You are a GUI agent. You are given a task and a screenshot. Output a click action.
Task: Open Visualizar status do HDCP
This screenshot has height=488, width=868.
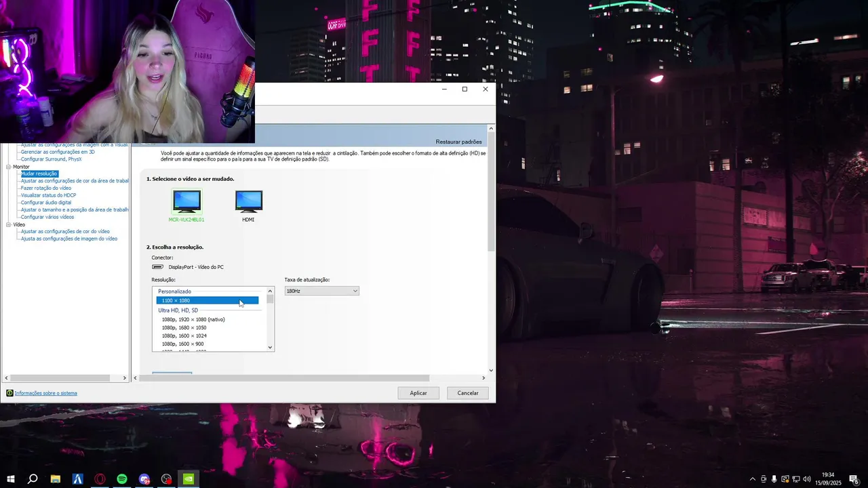48,195
